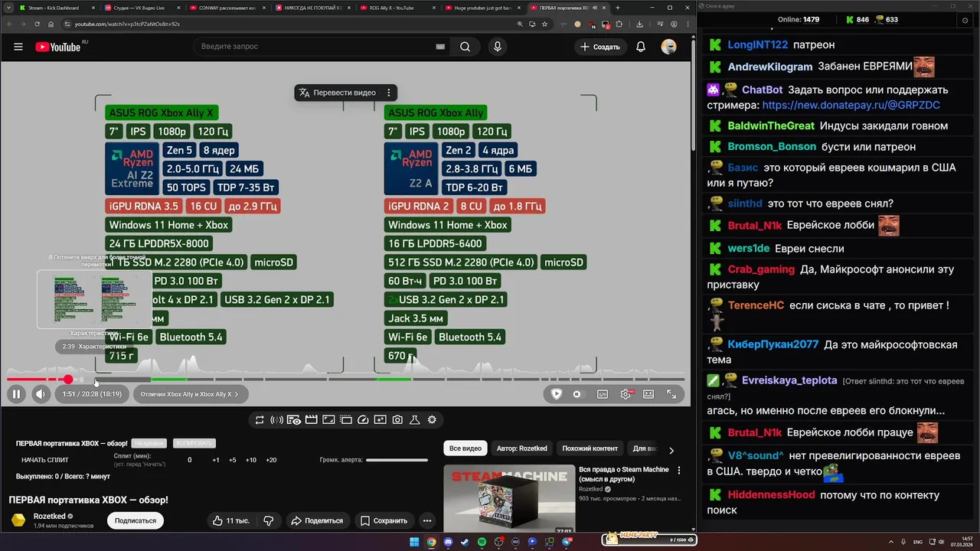980x551 pixels.
Task: Subscribe via Подписаться button
Action: pyautogui.click(x=135, y=520)
